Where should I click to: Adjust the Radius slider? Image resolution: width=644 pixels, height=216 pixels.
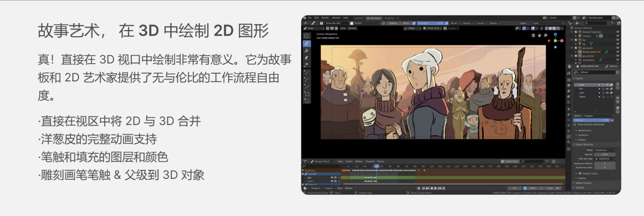399,23
